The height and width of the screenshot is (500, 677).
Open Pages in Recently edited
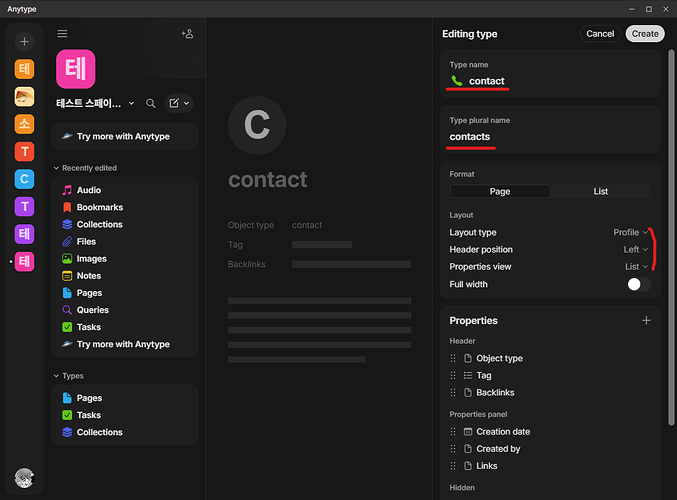(125, 293)
